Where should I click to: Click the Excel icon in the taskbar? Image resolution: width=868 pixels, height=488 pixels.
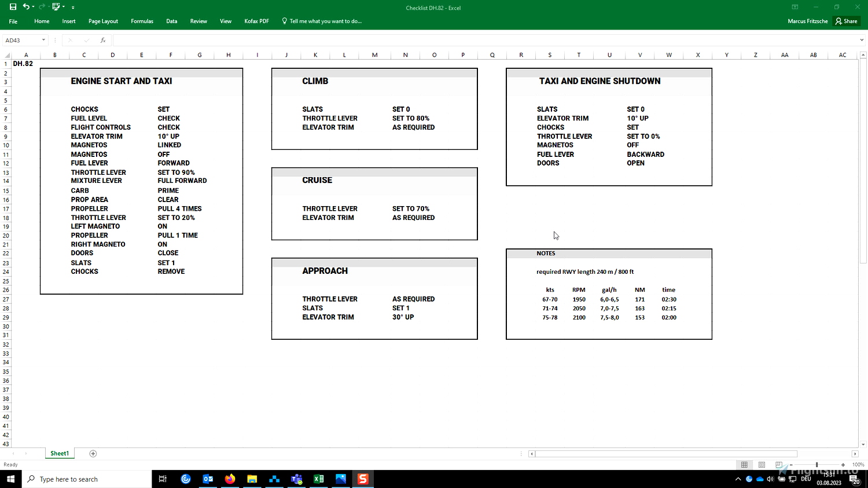319,479
